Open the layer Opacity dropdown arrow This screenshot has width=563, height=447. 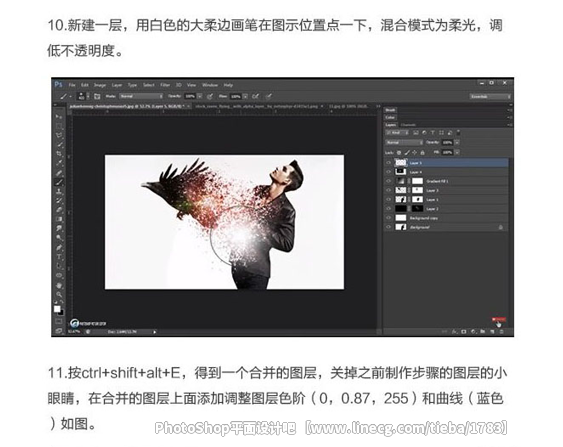click(457, 143)
